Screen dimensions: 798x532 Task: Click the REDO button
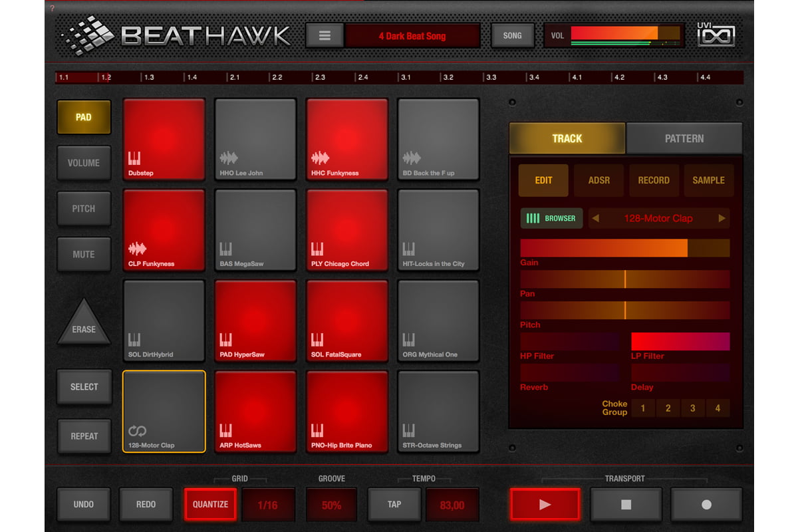(x=146, y=505)
